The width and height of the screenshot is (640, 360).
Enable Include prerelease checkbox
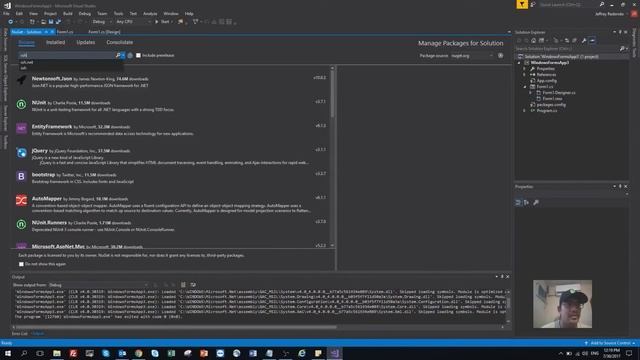tap(138, 55)
